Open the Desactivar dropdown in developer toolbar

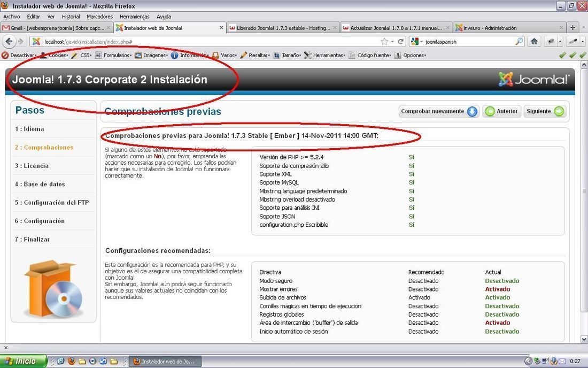[x=19, y=55]
